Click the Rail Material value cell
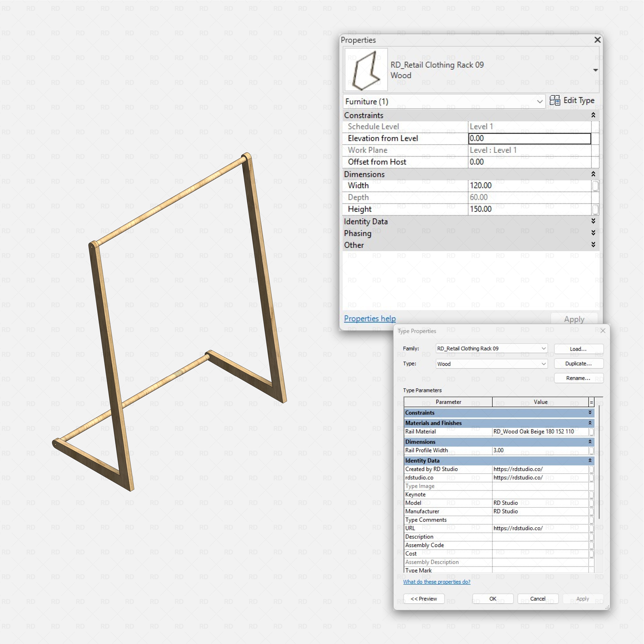The width and height of the screenshot is (644, 644). [540, 432]
